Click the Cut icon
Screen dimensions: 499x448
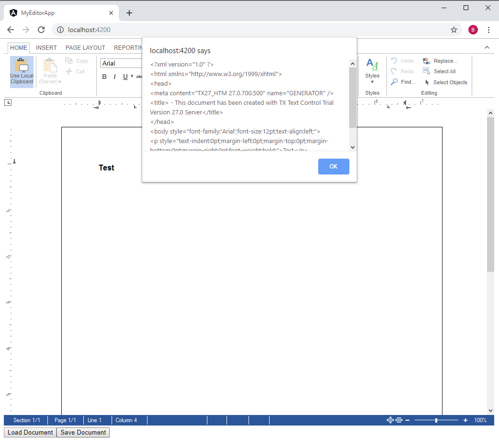[68, 71]
